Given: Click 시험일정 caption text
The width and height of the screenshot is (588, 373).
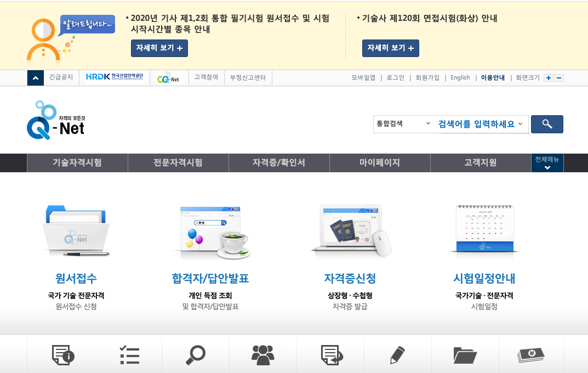Looking at the screenshot, I should pos(484,307).
